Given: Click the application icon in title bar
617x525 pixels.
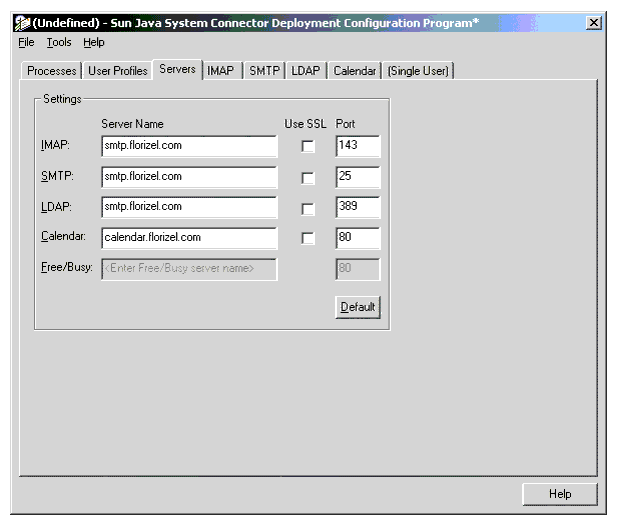Looking at the screenshot, I should pos(22,23).
